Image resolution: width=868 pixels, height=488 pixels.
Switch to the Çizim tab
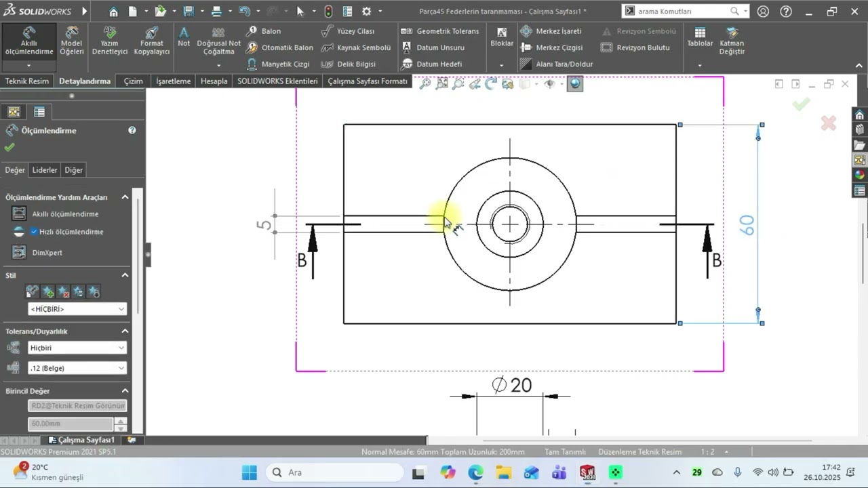pos(133,81)
